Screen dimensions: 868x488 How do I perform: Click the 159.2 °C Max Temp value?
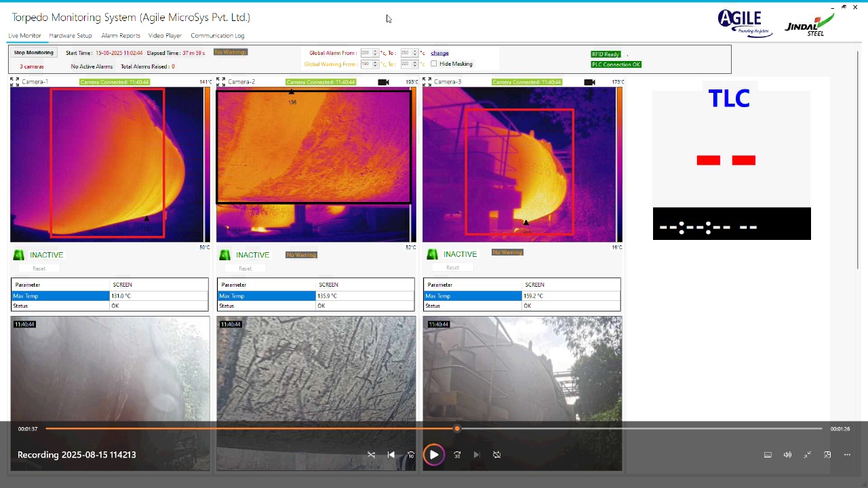(533, 296)
